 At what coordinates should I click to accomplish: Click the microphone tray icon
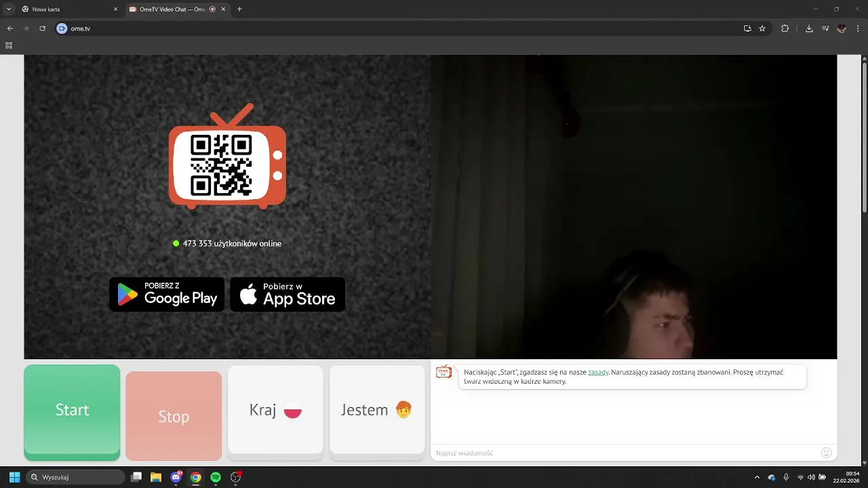pyautogui.click(x=786, y=477)
